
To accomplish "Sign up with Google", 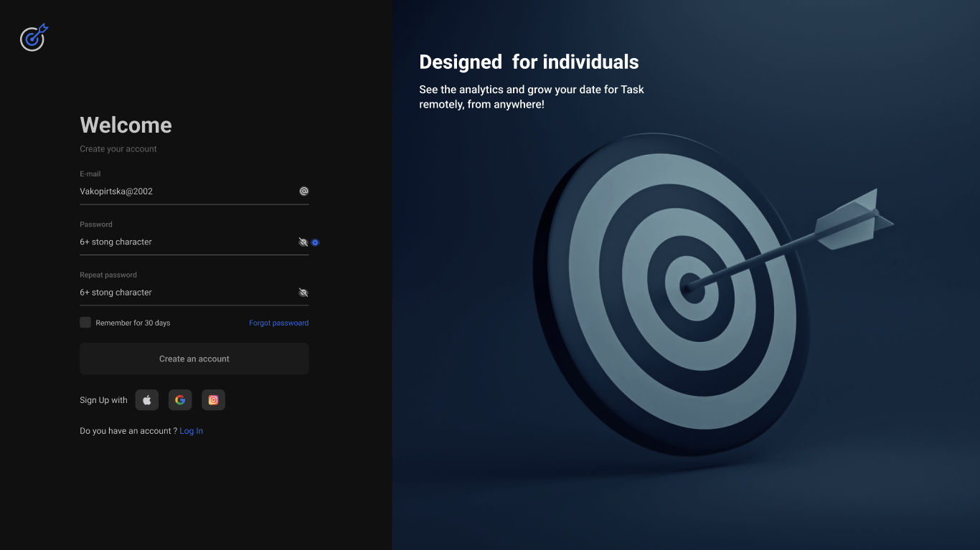I will tap(180, 400).
